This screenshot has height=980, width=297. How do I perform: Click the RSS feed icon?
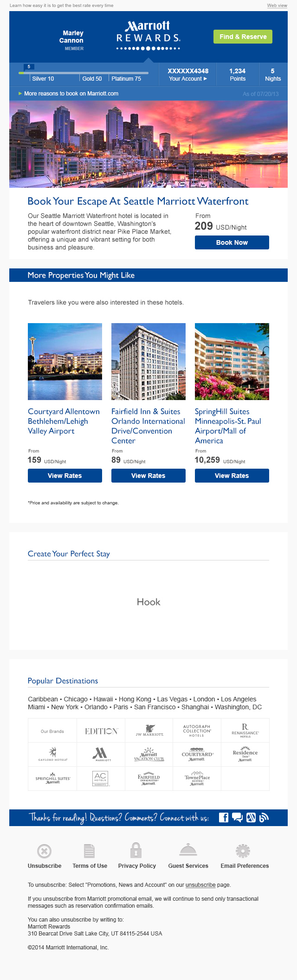click(264, 817)
